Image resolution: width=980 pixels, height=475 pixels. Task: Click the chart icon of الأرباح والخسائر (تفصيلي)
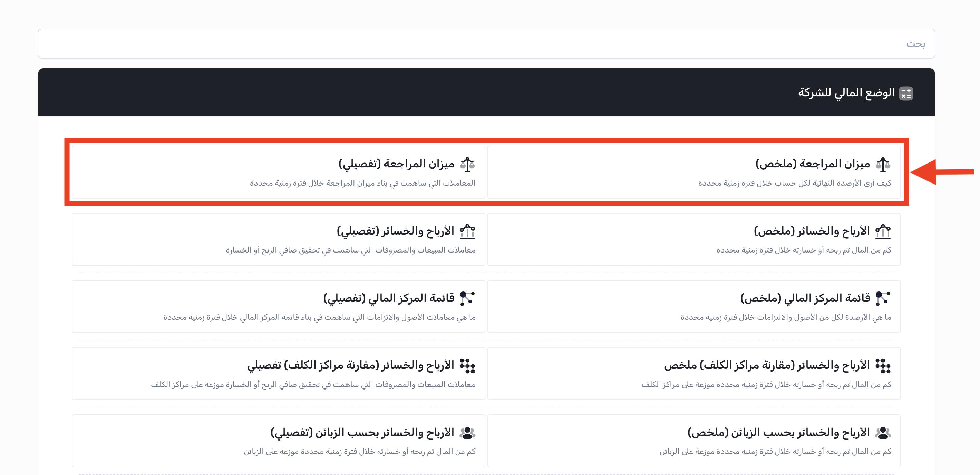[x=467, y=231]
